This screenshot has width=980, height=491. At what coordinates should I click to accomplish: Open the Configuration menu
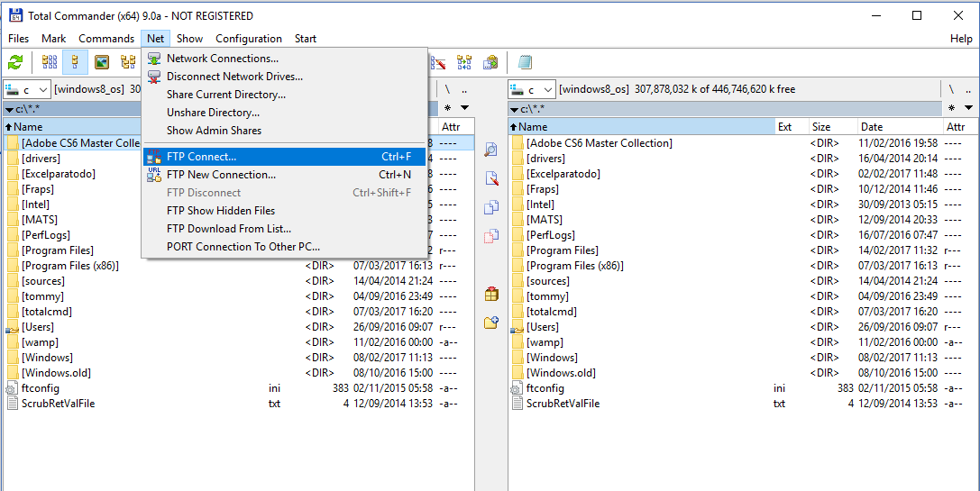click(249, 38)
